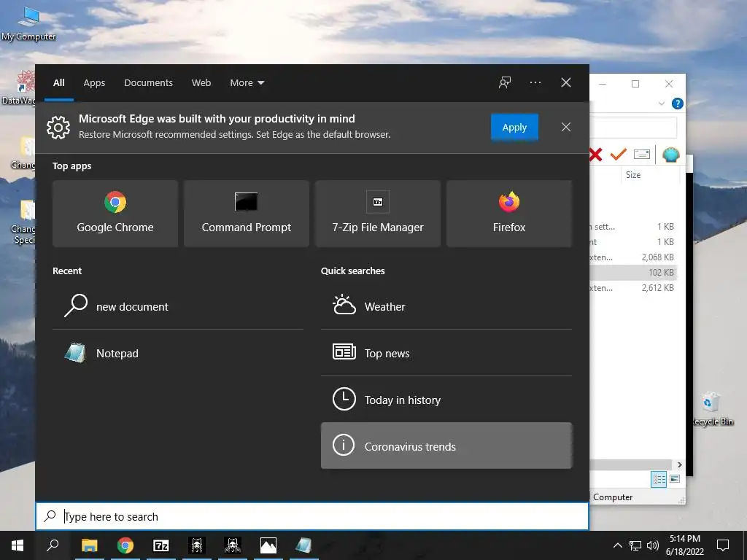
Task: Open File Explorer from the taskbar
Action: click(x=90, y=545)
